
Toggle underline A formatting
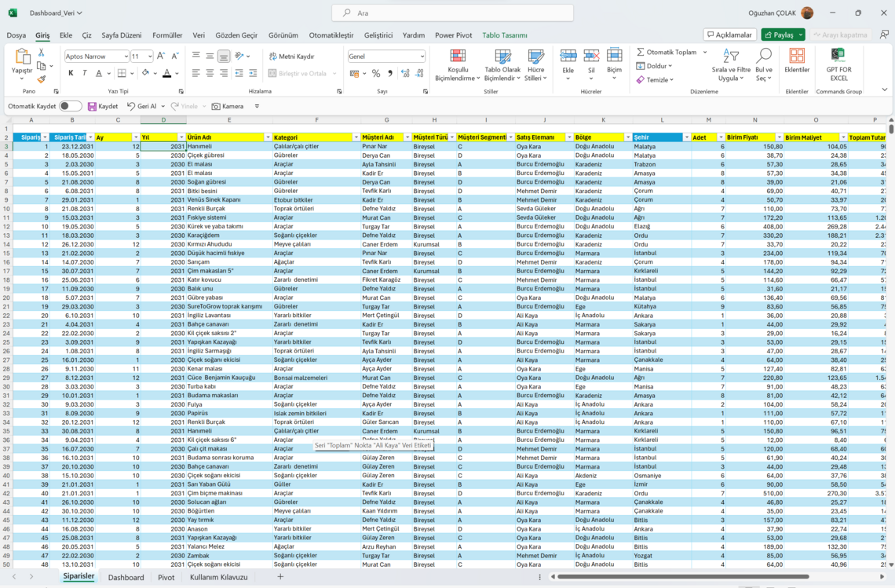pos(99,73)
